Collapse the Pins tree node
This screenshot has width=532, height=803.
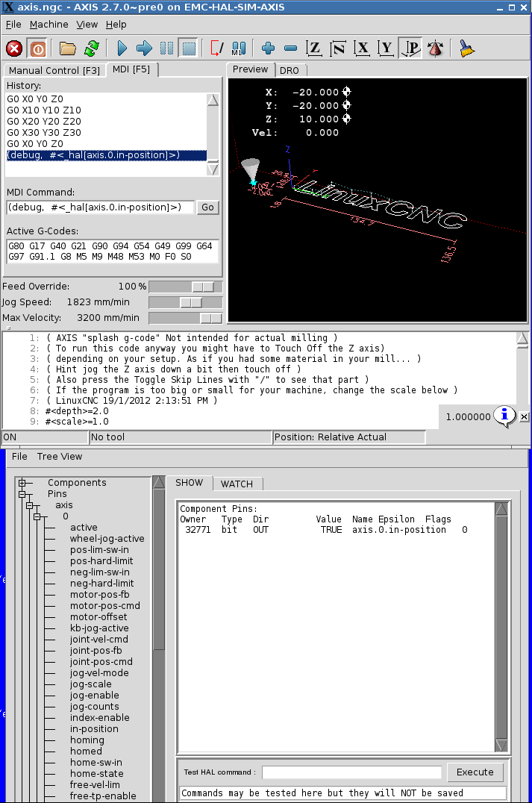[22, 494]
